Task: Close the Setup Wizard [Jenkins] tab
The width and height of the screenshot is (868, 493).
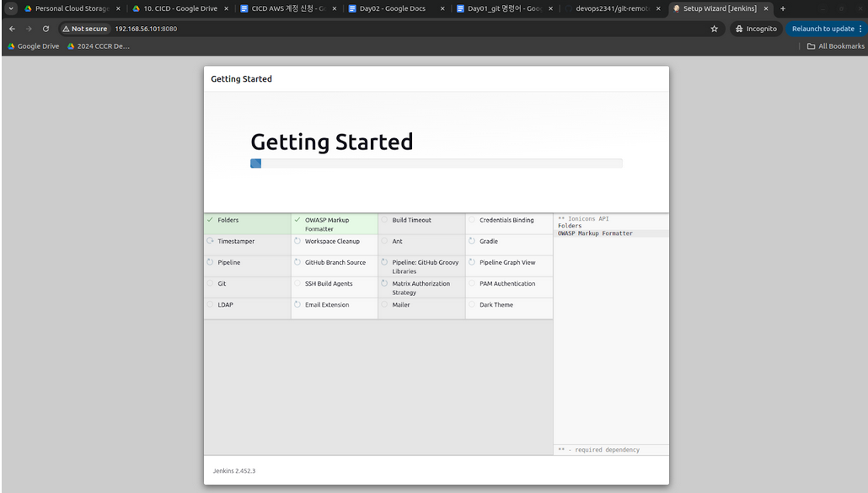Action: (766, 8)
